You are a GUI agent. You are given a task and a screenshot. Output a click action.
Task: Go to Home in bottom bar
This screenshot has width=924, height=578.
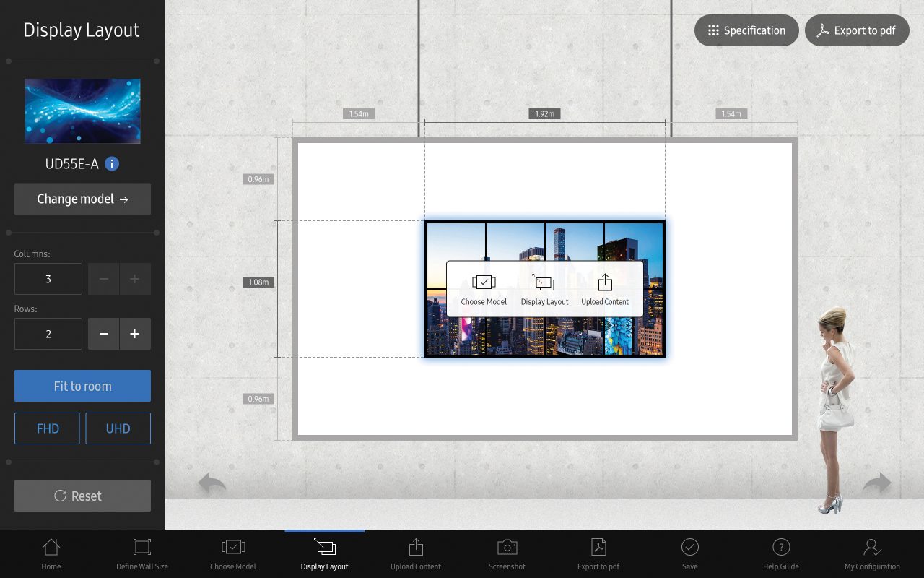click(51, 554)
